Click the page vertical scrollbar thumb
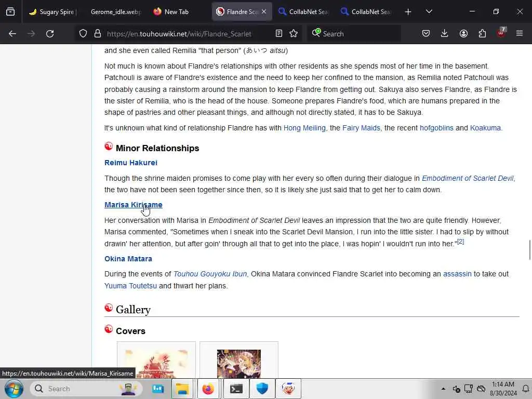Screen dimensions: 532x399 529,250
